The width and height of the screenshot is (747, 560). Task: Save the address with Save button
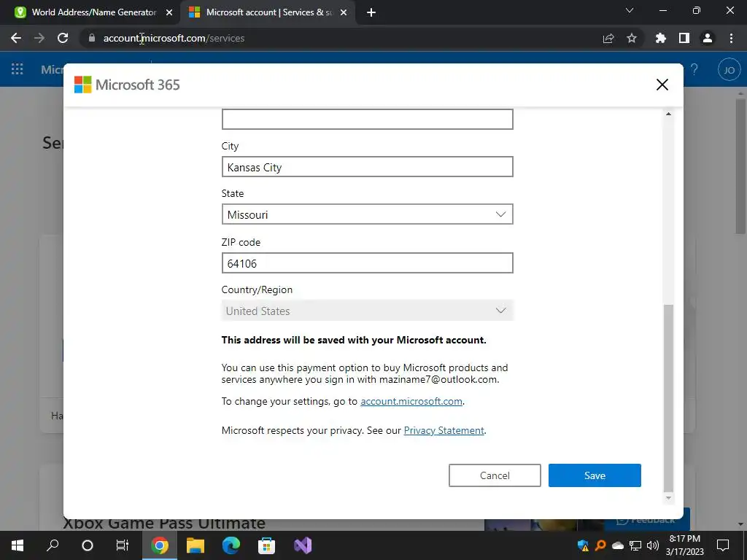pos(595,475)
